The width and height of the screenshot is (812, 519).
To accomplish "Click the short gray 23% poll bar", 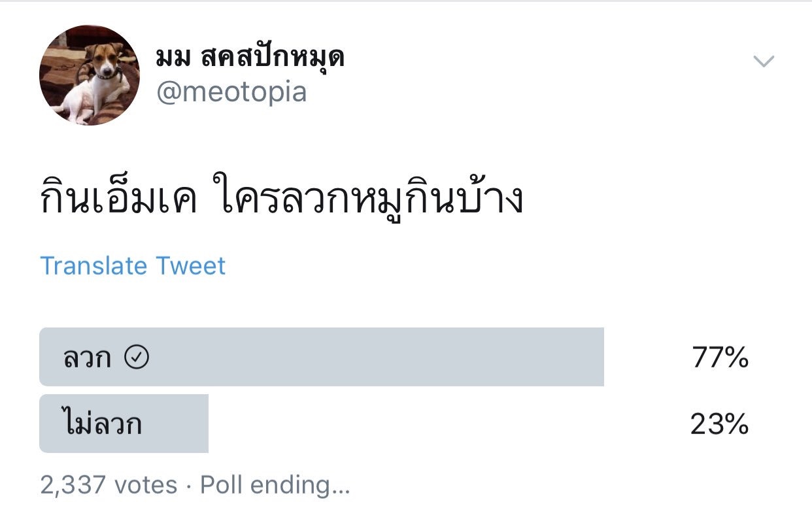I will pos(177,424).
